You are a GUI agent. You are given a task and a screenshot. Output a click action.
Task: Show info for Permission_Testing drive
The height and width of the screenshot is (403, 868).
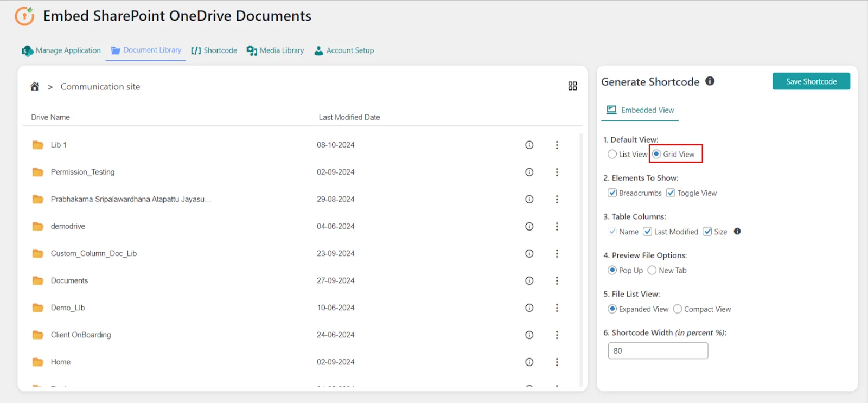coord(529,172)
